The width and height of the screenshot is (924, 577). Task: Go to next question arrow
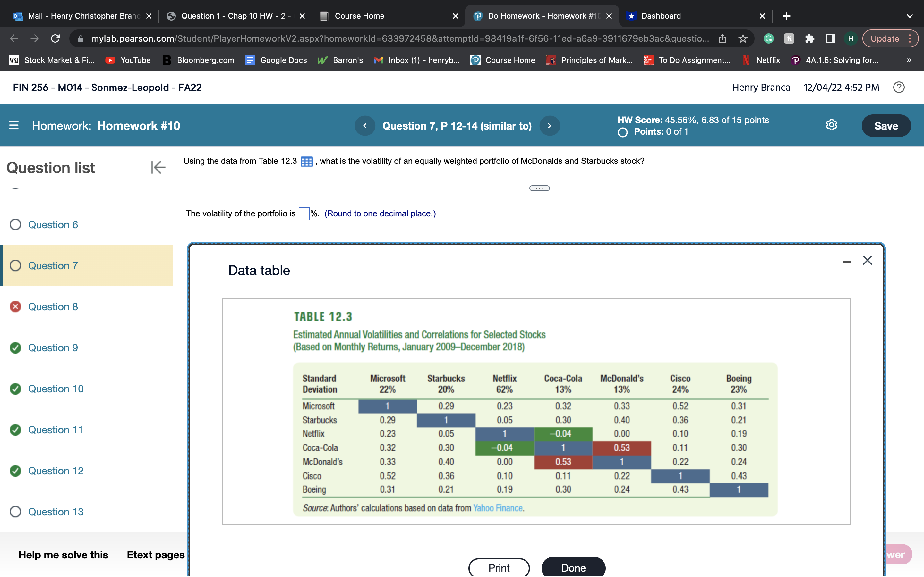pyautogui.click(x=550, y=126)
